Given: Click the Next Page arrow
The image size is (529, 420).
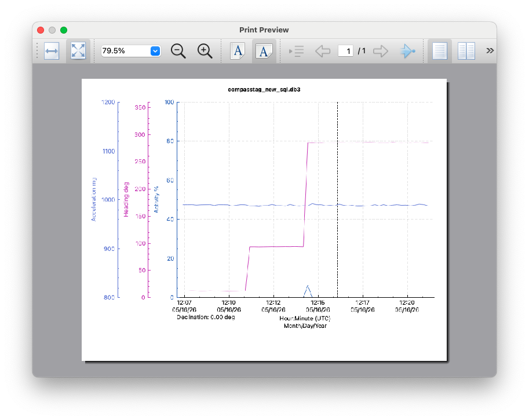Looking at the screenshot, I should click(x=381, y=51).
